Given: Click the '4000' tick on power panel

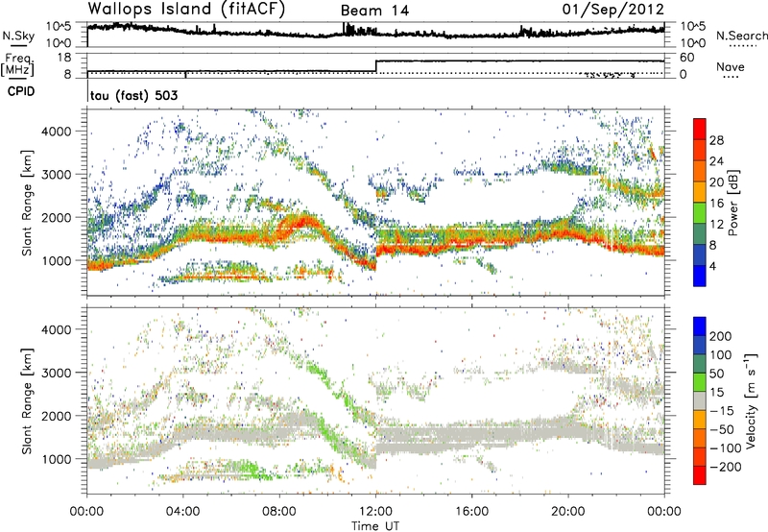Looking at the screenshot, I should click(56, 132).
